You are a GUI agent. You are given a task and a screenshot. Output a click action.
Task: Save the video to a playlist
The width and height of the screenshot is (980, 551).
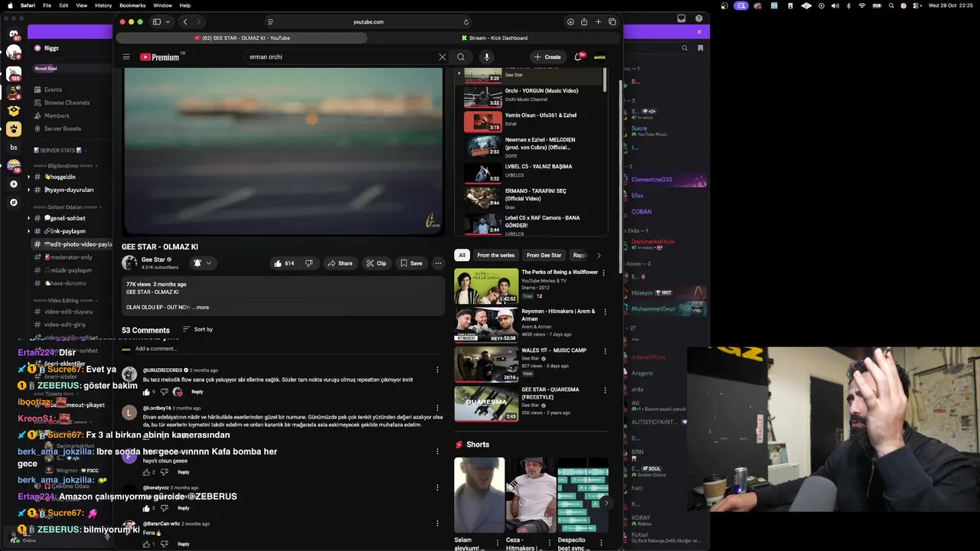411,263
